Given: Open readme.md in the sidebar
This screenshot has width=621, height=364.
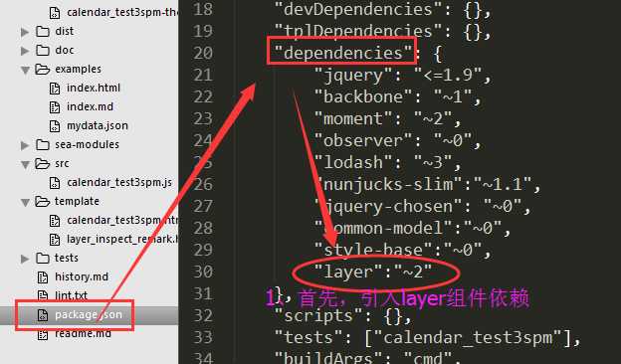Looking at the screenshot, I should coord(83,333).
